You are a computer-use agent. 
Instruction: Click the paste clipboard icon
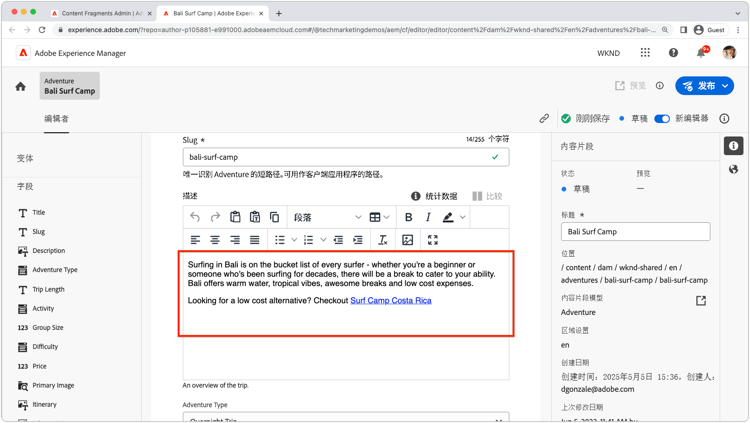tap(235, 217)
